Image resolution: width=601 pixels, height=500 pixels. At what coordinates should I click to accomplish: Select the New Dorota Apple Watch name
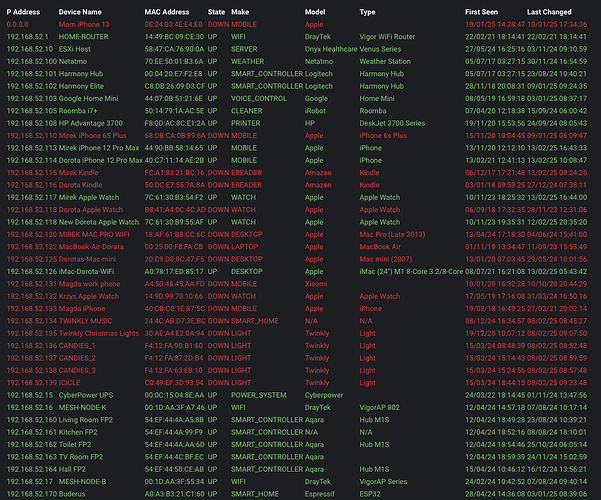tap(99, 222)
